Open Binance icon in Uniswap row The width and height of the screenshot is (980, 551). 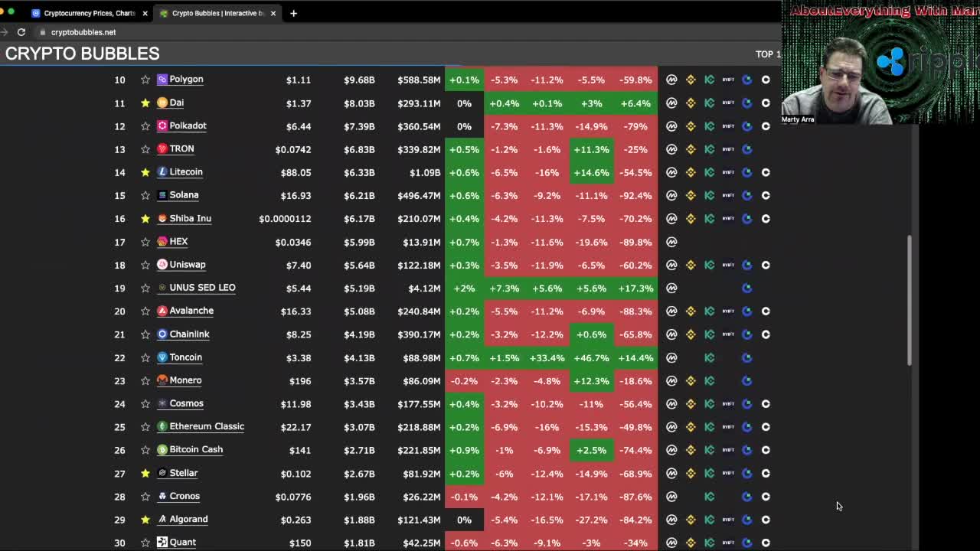(691, 265)
